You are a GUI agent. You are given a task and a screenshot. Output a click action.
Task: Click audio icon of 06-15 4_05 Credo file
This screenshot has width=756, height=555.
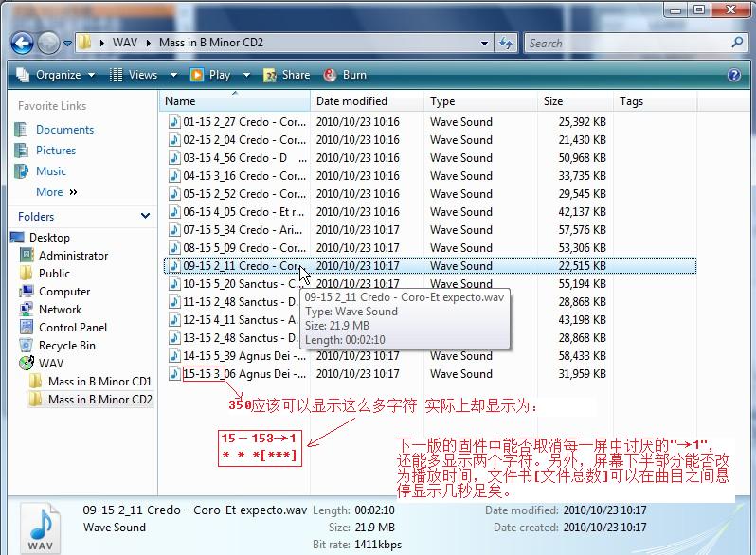(x=174, y=212)
